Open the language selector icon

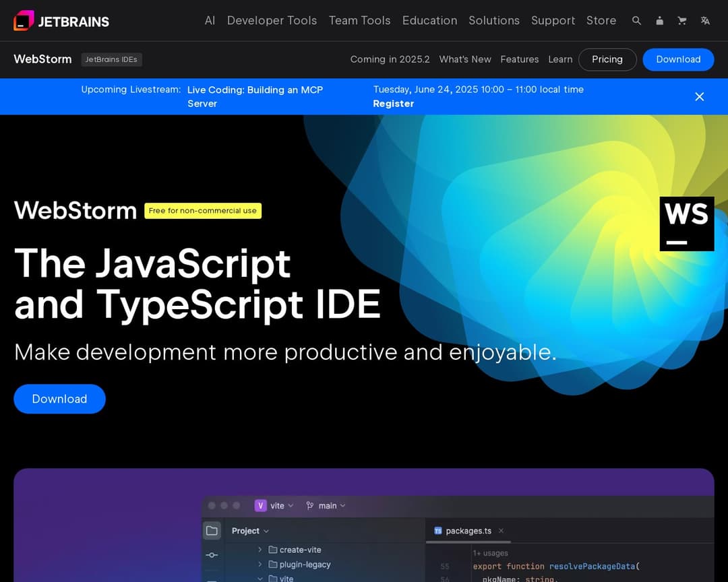pyautogui.click(x=705, y=21)
